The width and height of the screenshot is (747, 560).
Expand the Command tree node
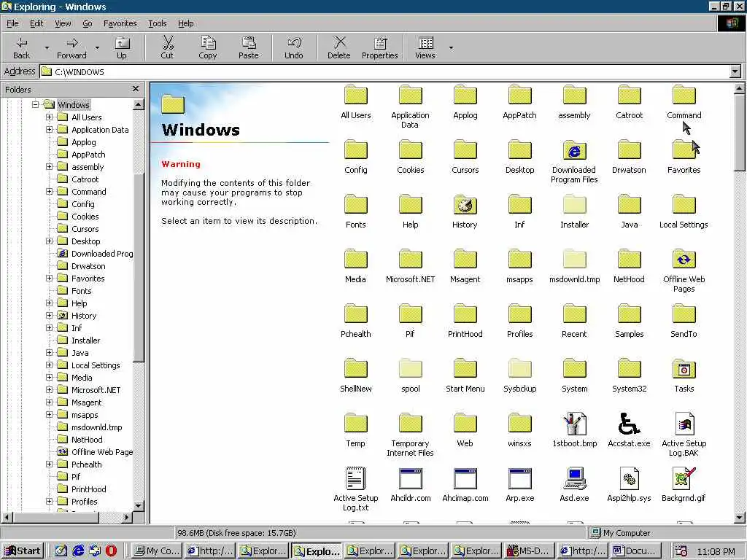[49, 192]
